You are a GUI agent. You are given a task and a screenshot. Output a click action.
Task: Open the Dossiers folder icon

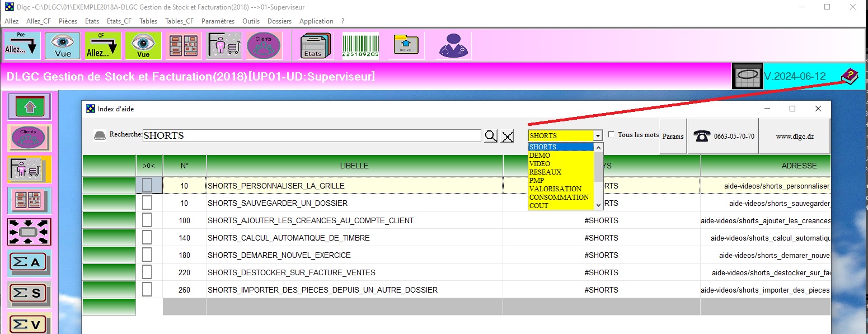click(406, 45)
